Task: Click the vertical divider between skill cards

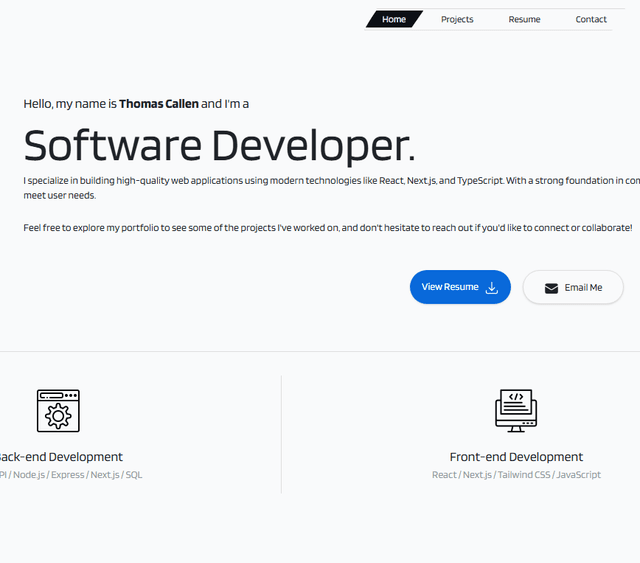Action: (281, 435)
